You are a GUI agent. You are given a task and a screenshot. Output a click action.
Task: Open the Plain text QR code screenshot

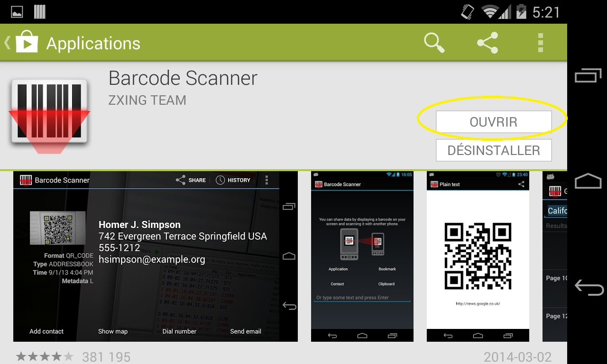pos(478,256)
